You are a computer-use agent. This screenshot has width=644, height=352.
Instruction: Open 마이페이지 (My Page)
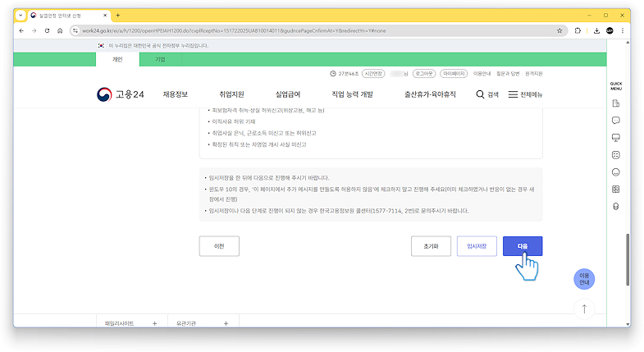click(x=454, y=74)
